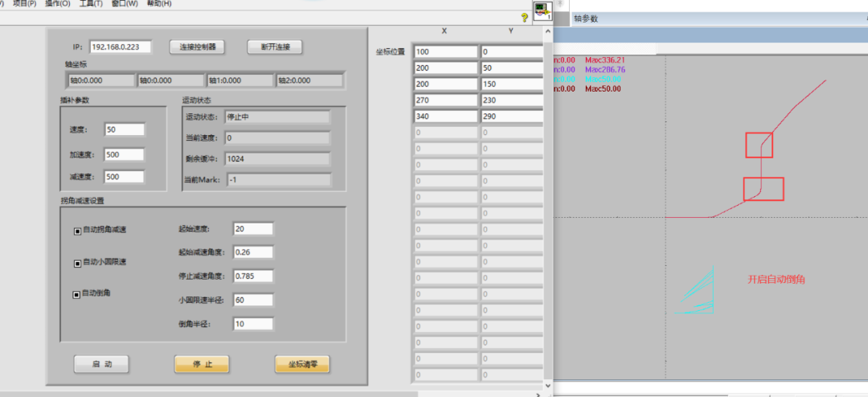Click the 速度 input field
The height and width of the screenshot is (397, 868).
pyautogui.click(x=125, y=129)
